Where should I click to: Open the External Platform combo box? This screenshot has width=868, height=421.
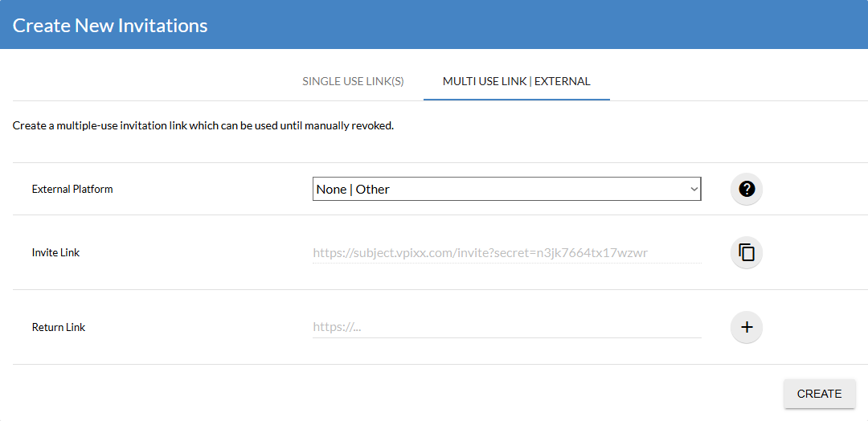[506, 190]
